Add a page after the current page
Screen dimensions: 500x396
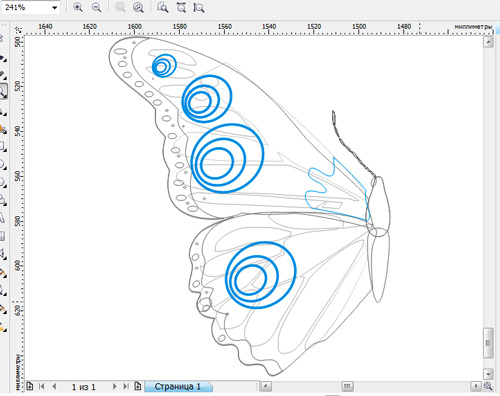click(x=137, y=386)
